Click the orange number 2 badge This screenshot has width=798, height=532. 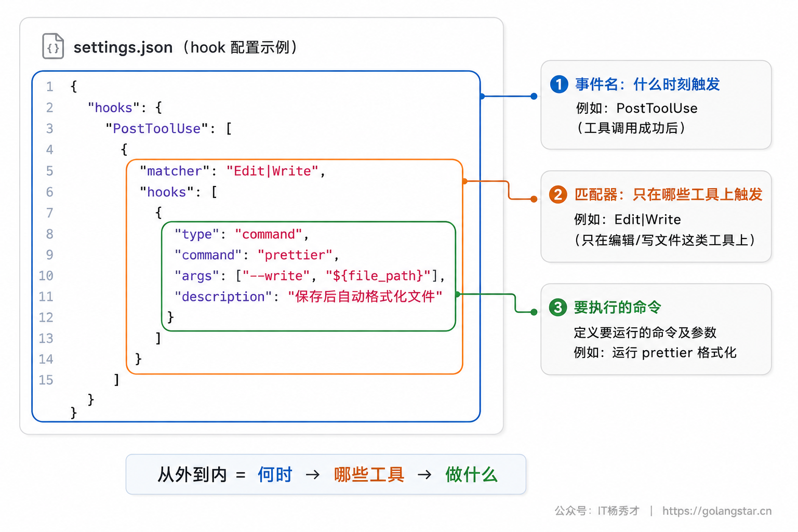click(x=558, y=195)
